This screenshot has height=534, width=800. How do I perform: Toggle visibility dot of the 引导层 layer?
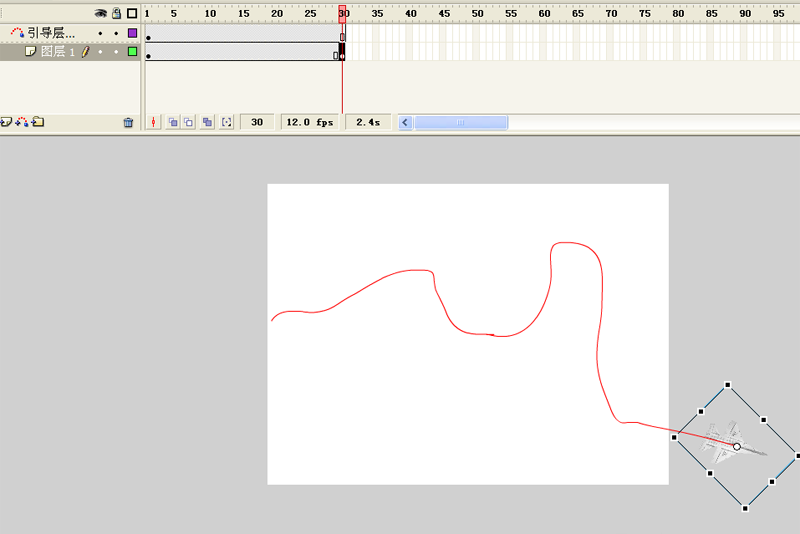pyautogui.click(x=100, y=34)
